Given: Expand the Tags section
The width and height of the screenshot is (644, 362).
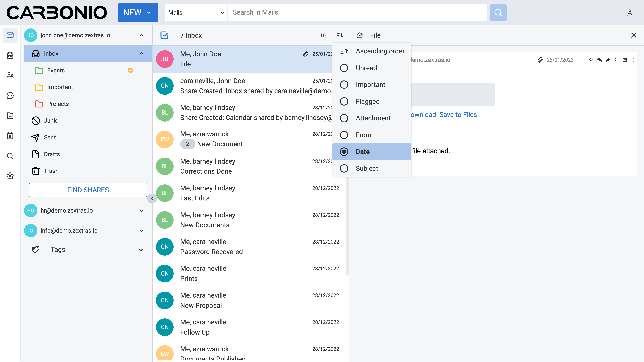Looking at the screenshot, I should (141, 249).
